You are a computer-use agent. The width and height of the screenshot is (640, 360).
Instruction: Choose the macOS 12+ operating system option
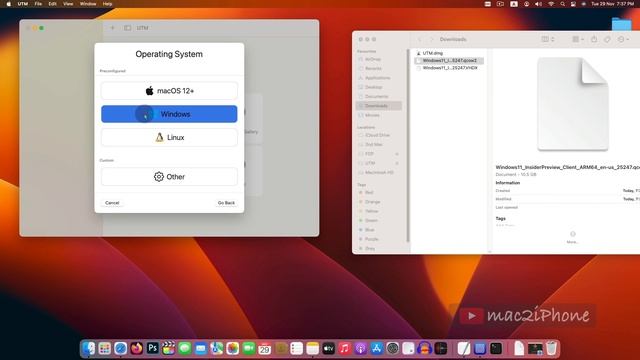[169, 91]
